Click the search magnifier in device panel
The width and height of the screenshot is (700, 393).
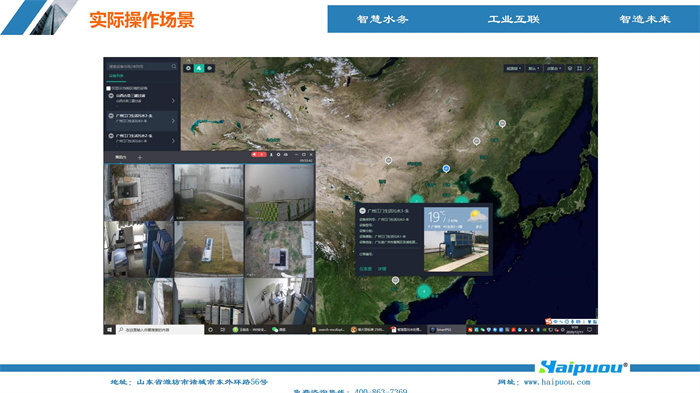(174, 67)
